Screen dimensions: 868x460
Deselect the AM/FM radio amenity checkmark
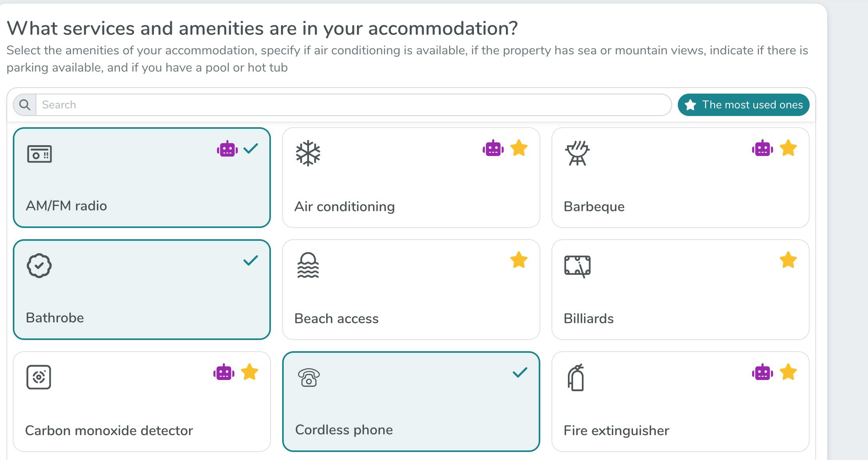pyautogui.click(x=251, y=148)
